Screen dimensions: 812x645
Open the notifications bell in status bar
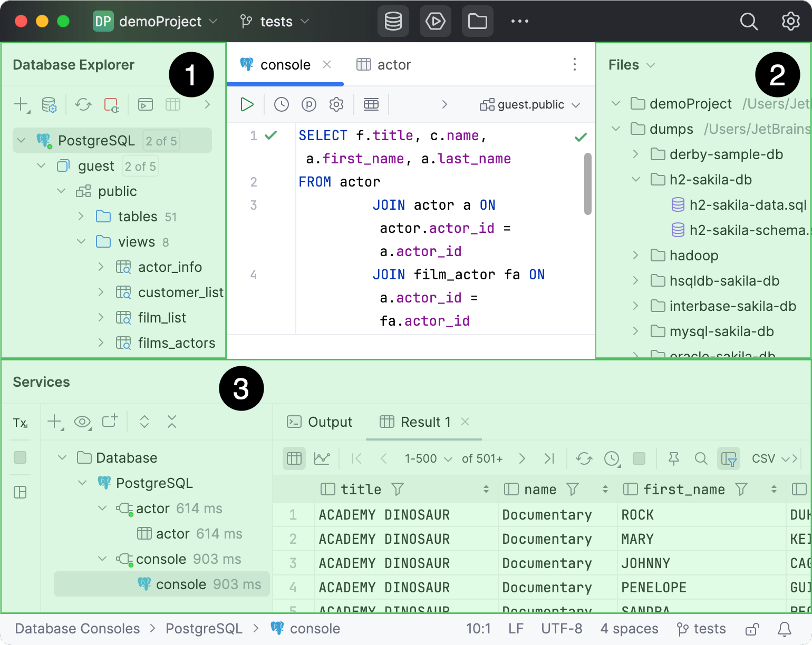point(785,629)
